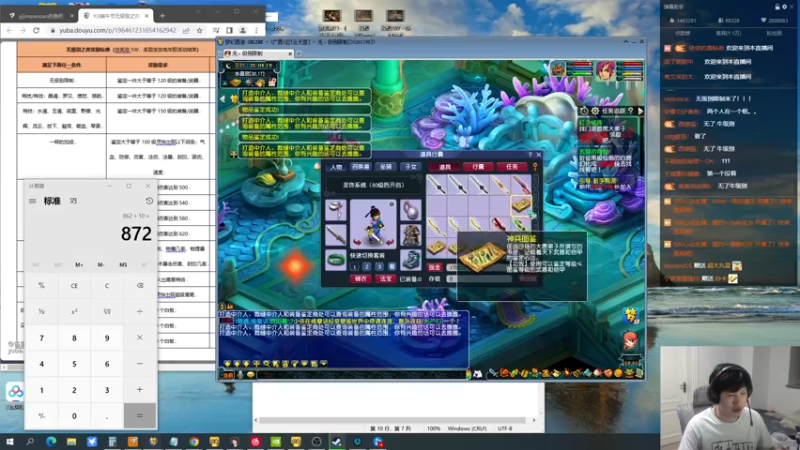Click calculator M+ memory button
The image size is (800, 450).
pos(79,265)
